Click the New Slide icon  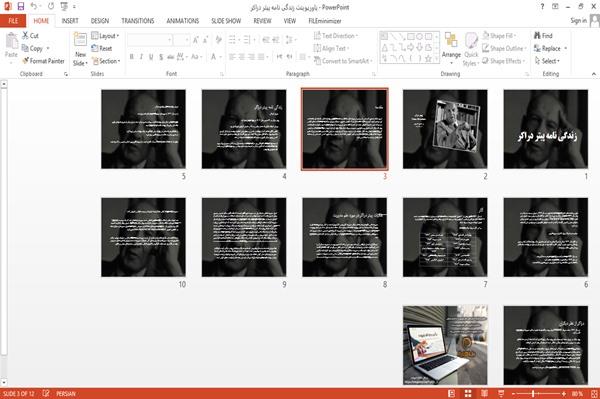pyautogui.click(x=80, y=40)
